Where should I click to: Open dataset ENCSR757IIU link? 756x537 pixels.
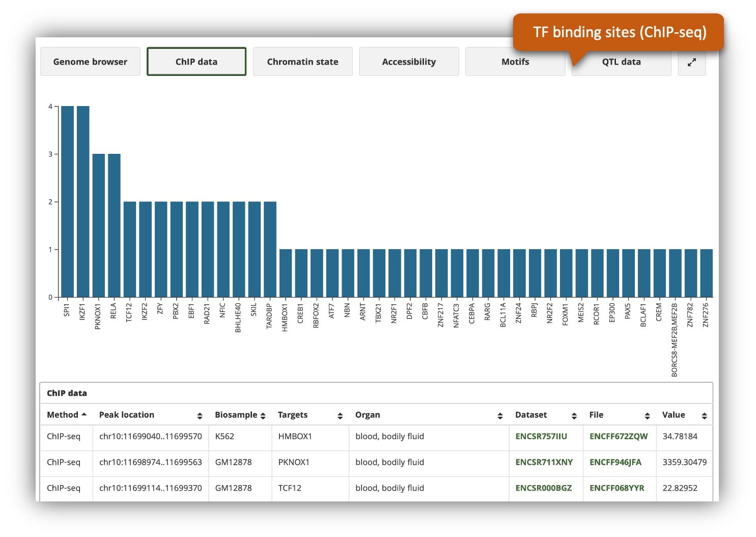(541, 436)
